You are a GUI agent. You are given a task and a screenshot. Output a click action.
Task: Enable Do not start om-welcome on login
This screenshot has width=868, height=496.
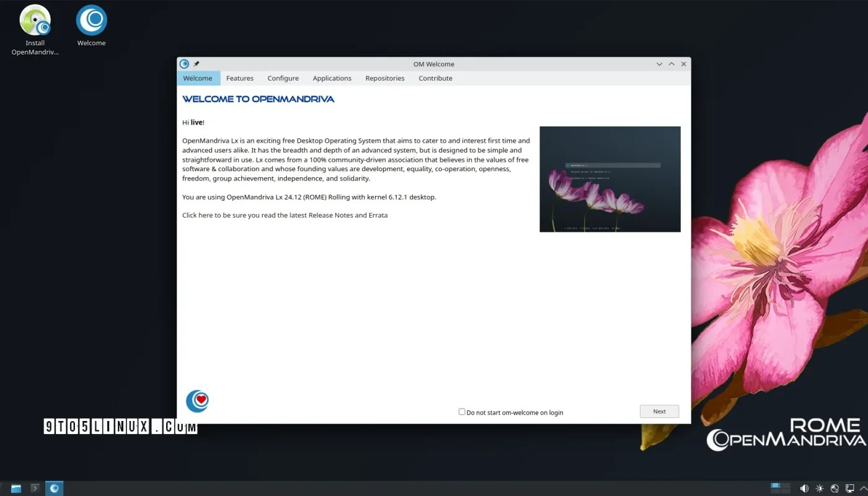(x=462, y=412)
